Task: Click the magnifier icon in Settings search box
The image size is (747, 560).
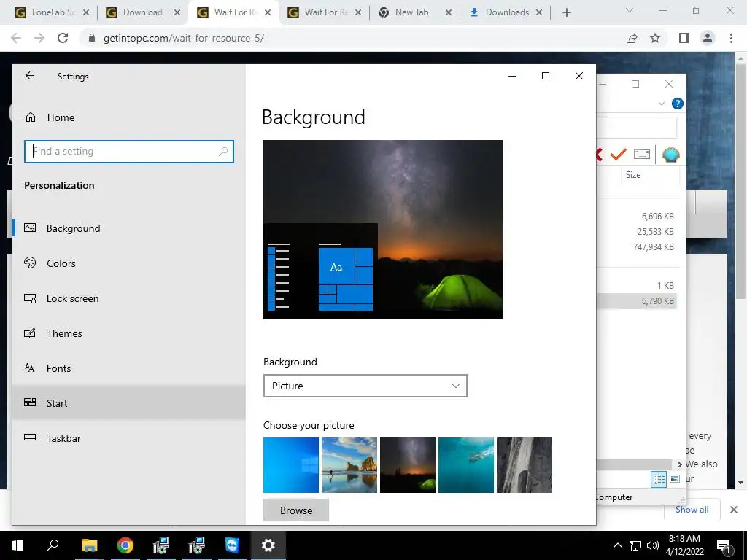Action: pos(223,152)
